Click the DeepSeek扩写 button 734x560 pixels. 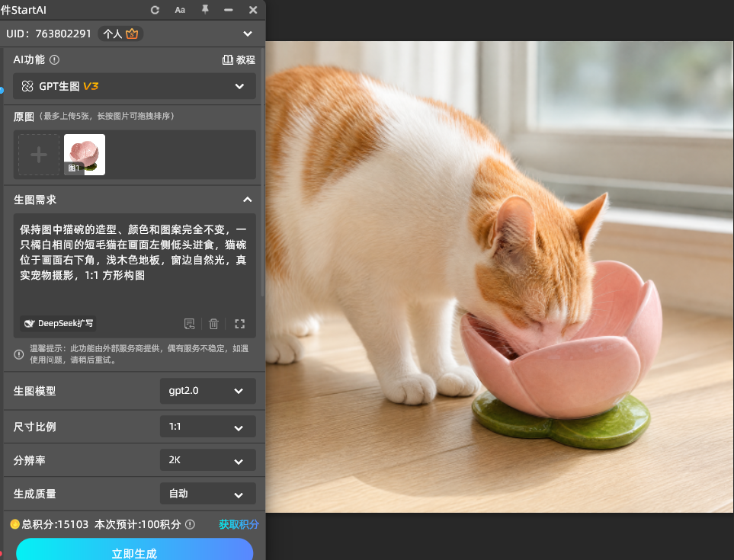59,323
